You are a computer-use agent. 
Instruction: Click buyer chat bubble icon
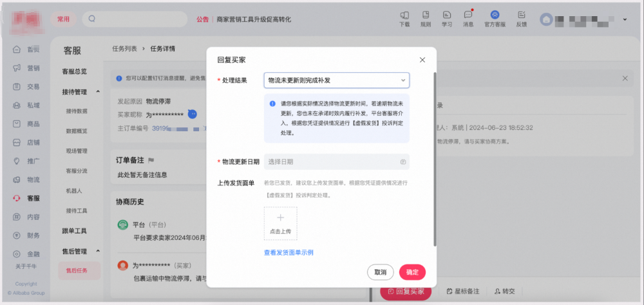192,114
